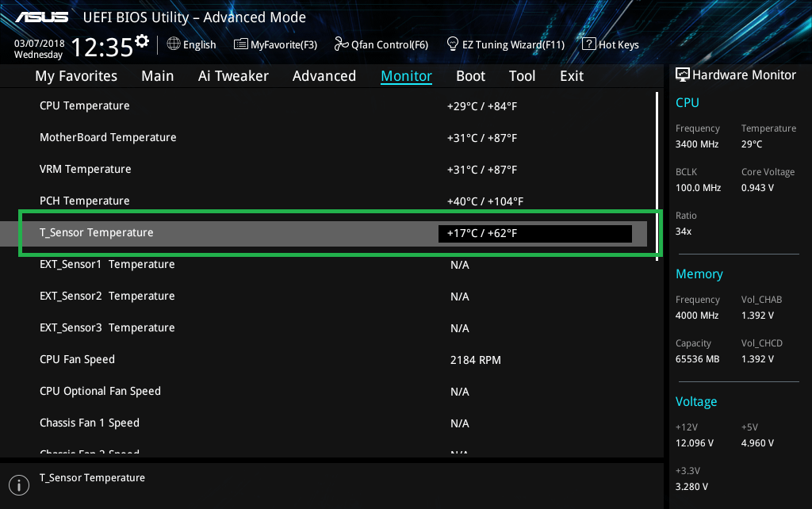Click the 12:35 clock display
812x509 pixels.
click(102, 48)
